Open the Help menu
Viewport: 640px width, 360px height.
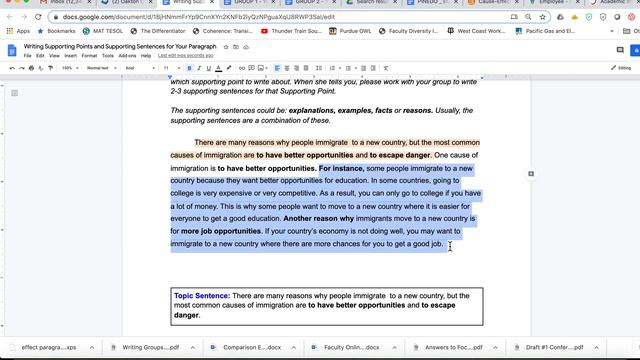[x=146, y=56]
